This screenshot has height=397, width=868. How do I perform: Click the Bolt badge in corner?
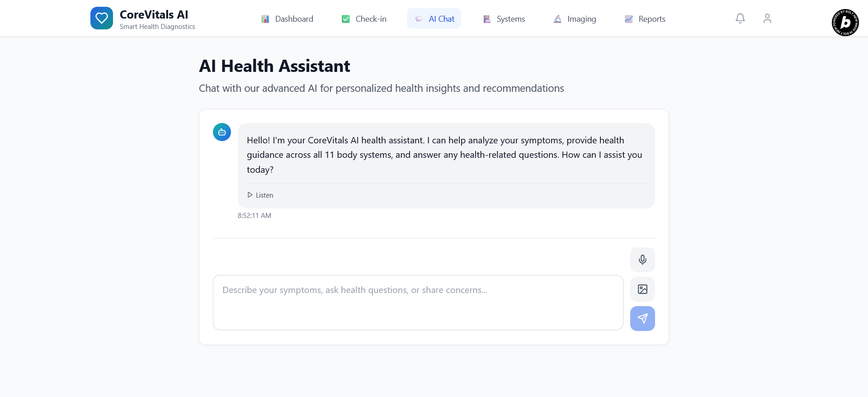(x=845, y=23)
